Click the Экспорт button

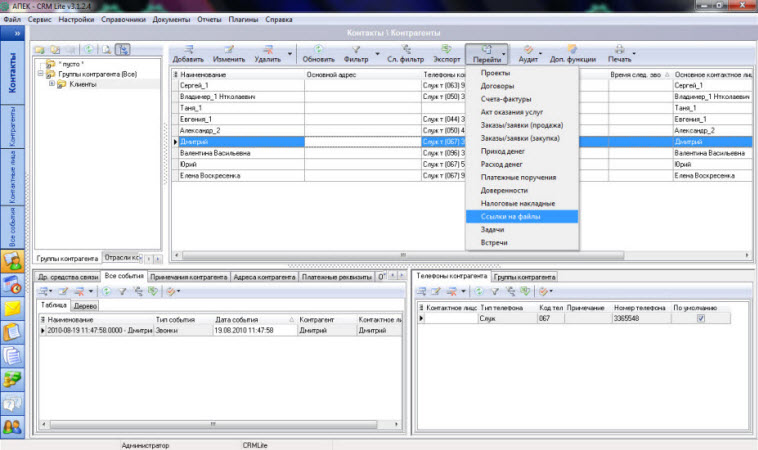pyautogui.click(x=446, y=54)
